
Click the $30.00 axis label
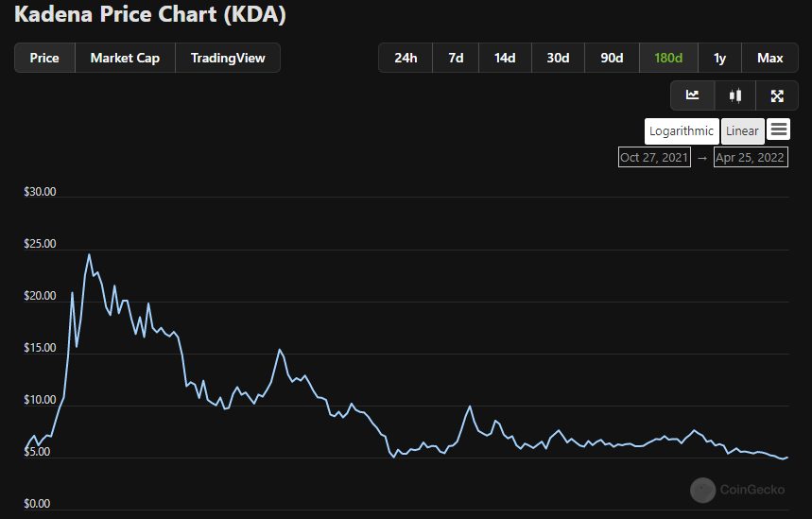[40, 192]
